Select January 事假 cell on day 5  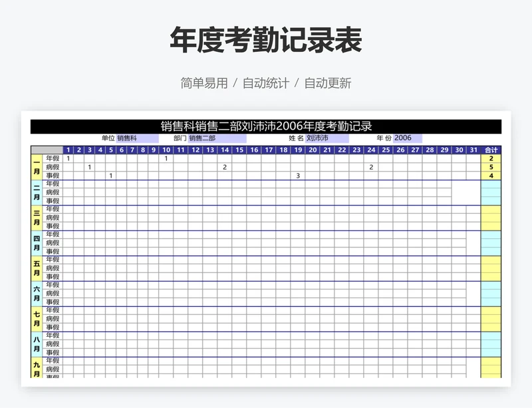(110, 176)
